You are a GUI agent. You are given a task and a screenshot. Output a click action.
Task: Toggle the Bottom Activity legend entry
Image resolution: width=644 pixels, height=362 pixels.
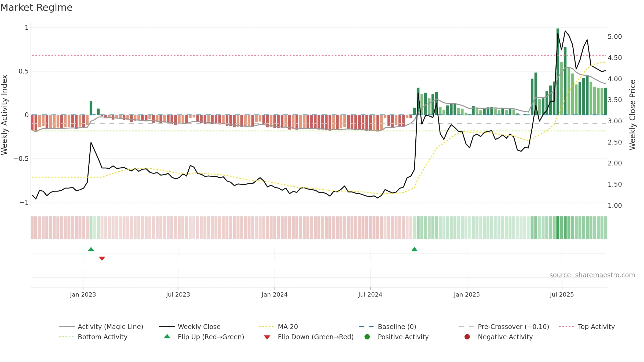(x=93, y=337)
